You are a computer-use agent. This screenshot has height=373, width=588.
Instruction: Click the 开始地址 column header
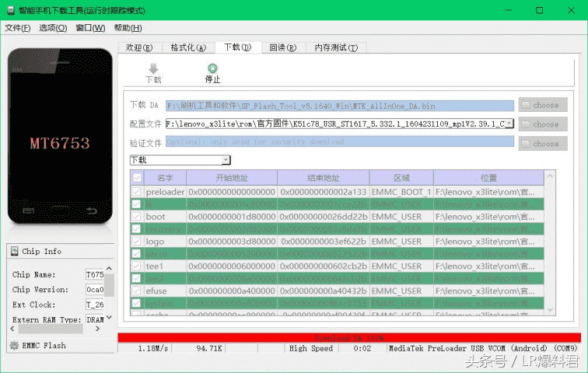pos(232,177)
